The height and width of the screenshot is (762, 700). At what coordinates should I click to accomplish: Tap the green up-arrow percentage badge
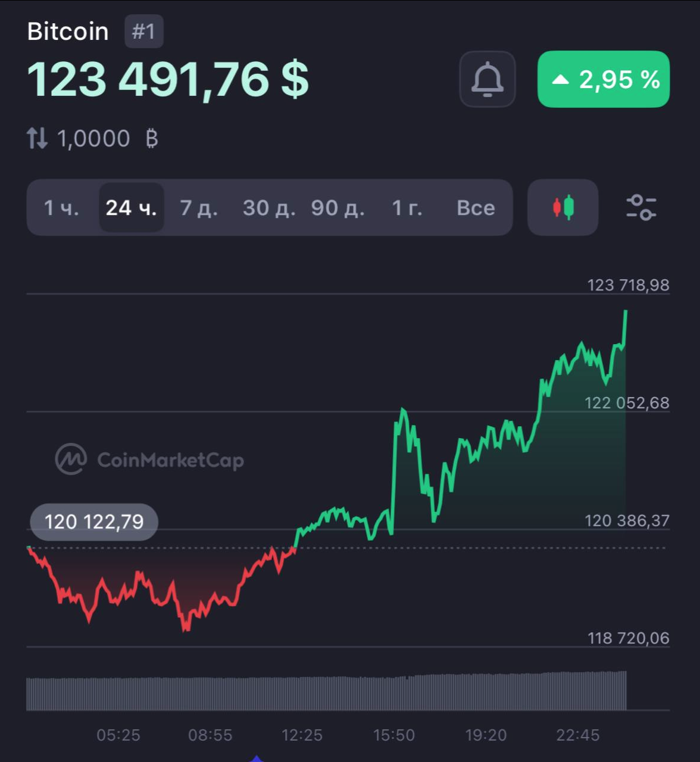click(x=603, y=79)
